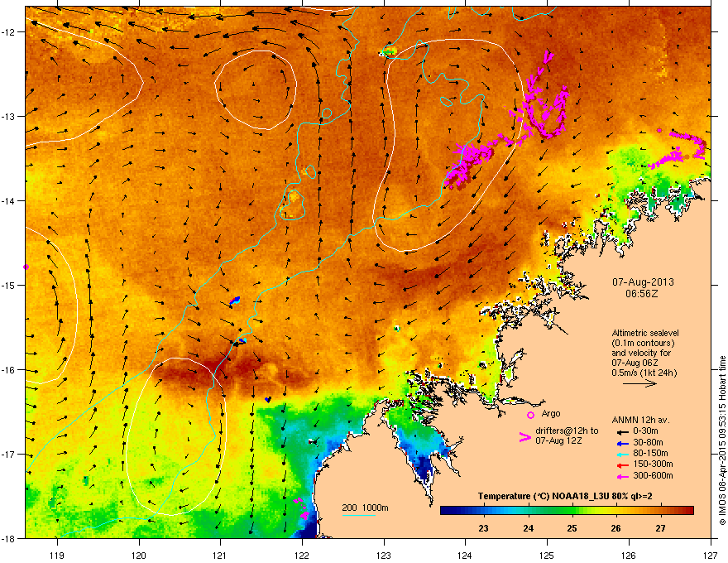Click the 'ANMN 12h av.' legend heading

640,420
